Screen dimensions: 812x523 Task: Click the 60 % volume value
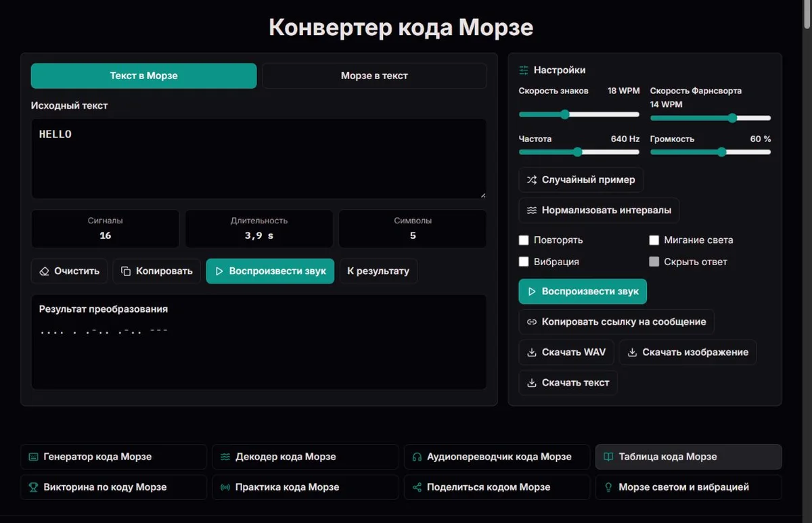pyautogui.click(x=761, y=139)
